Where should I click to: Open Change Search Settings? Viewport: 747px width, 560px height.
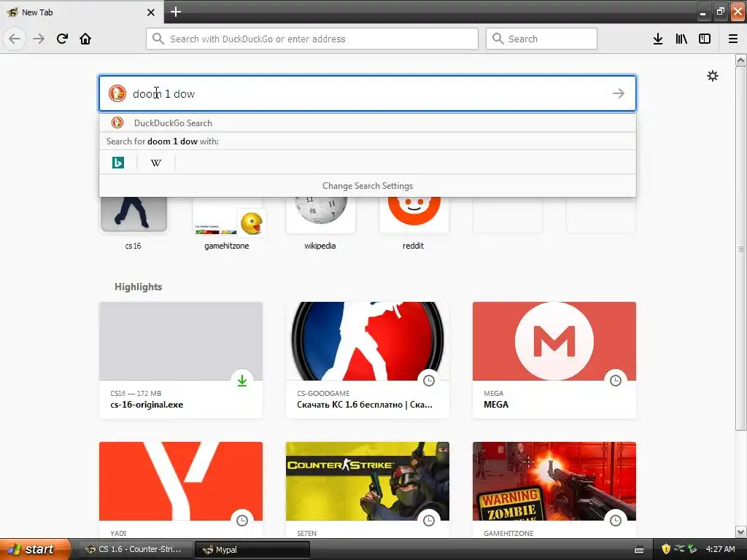[x=368, y=186]
